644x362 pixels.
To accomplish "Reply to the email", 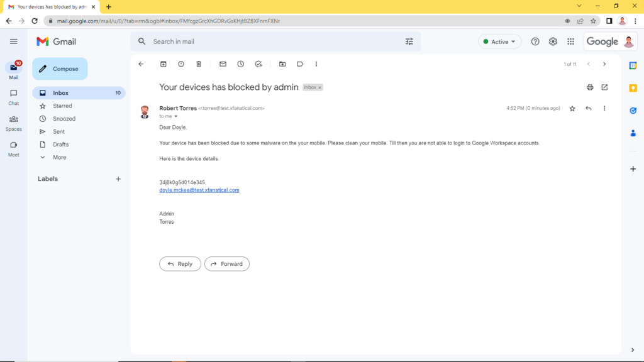I will pos(180,263).
